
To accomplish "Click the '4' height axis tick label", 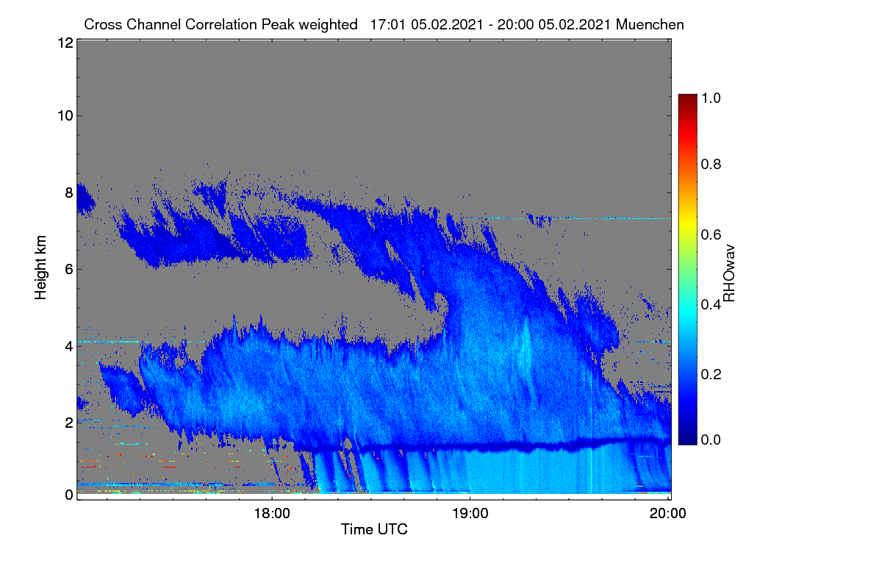I will pos(69,345).
